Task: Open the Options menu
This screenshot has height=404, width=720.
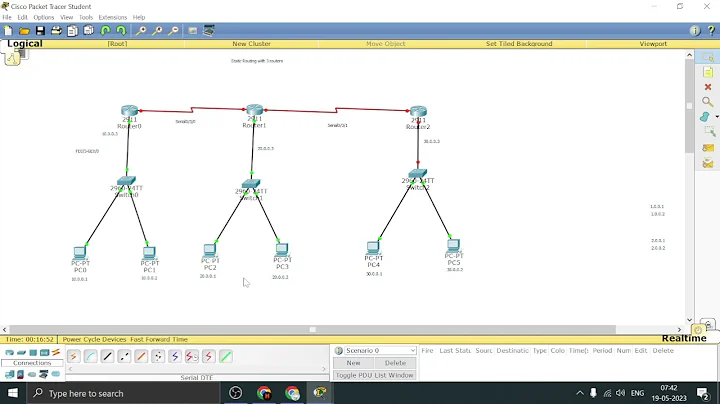Action: pyautogui.click(x=44, y=17)
